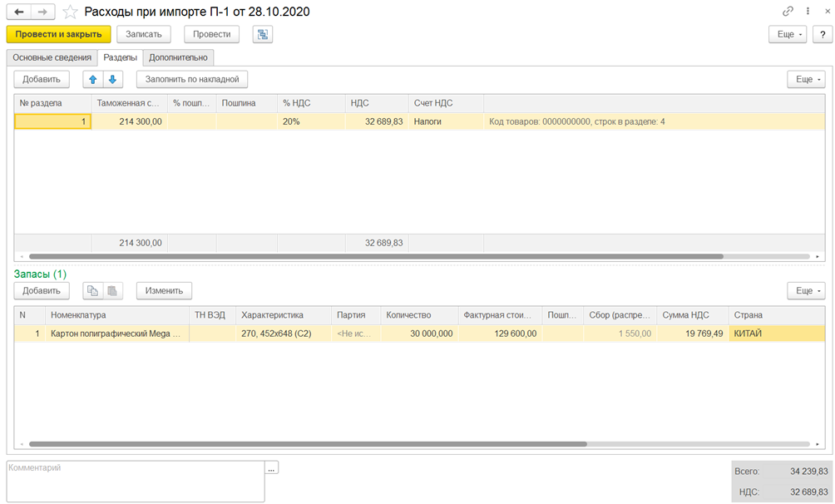The height and width of the screenshot is (504, 835).
Task: Move section down with blue down arrow
Action: click(x=112, y=80)
